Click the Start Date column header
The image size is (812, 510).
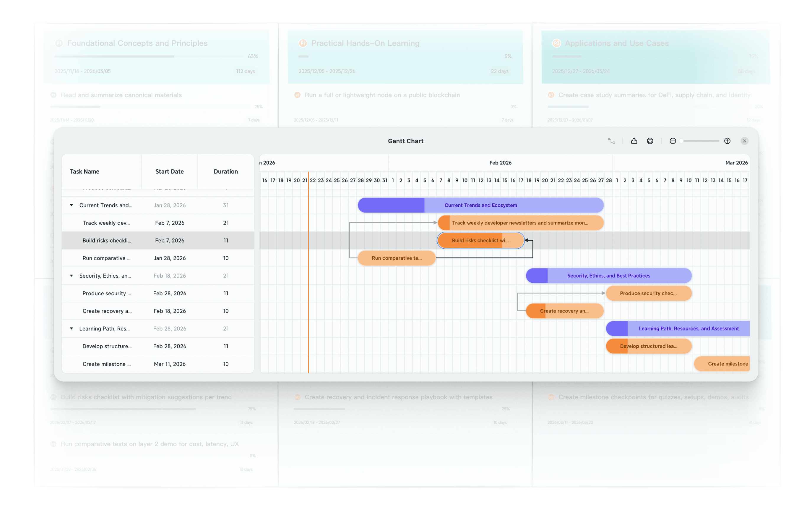tap(169, 171)
